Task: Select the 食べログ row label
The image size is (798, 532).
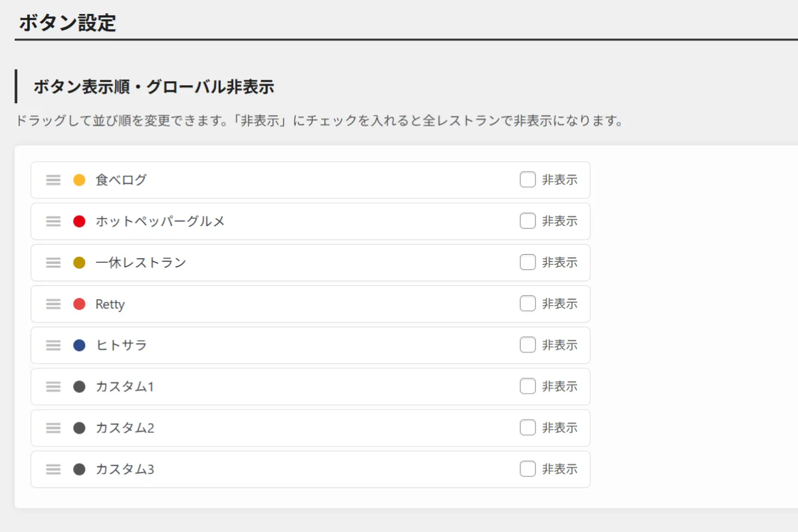Action: [121, 180]
